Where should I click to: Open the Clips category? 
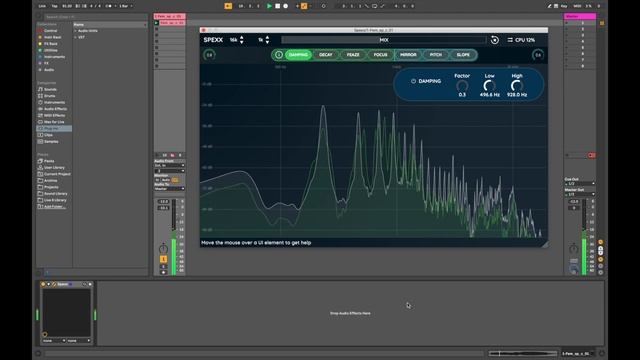coord(48,135)
